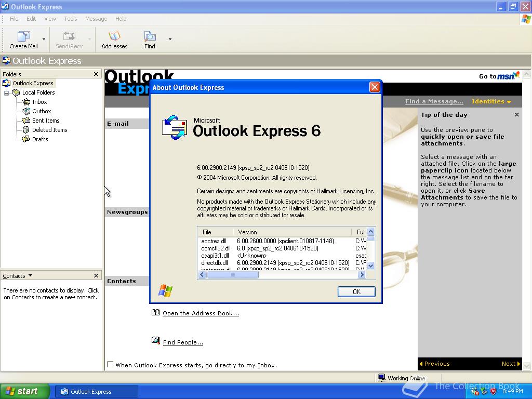Open the Contacts pane dropdown
This screenshot has height=399, width=532.
click(x=30, y=275)
